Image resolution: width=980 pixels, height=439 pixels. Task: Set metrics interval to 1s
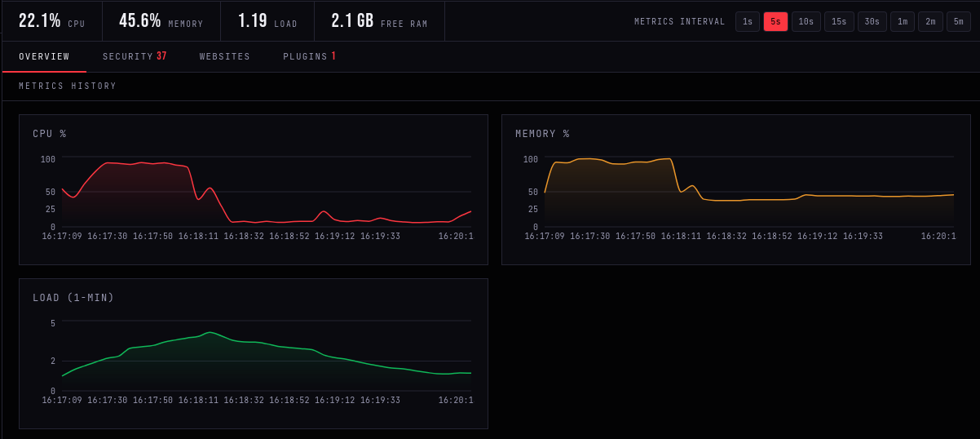(748, 22)
